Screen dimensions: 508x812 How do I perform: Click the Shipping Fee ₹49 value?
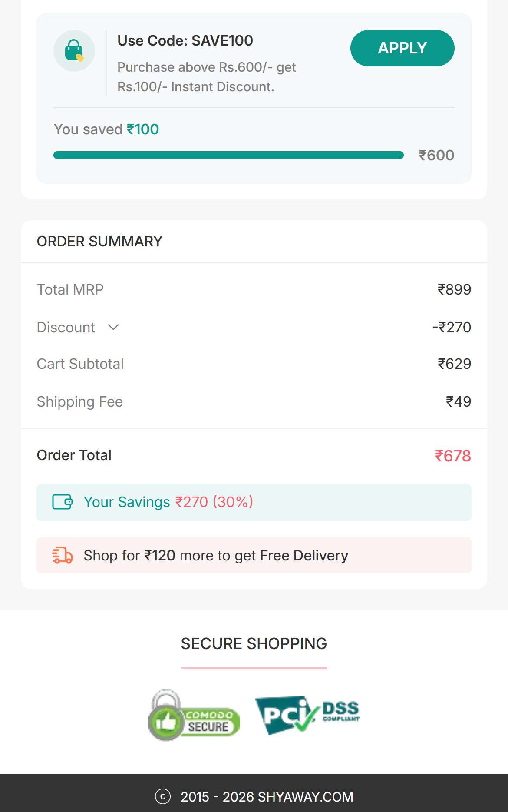tap(459, 401)
